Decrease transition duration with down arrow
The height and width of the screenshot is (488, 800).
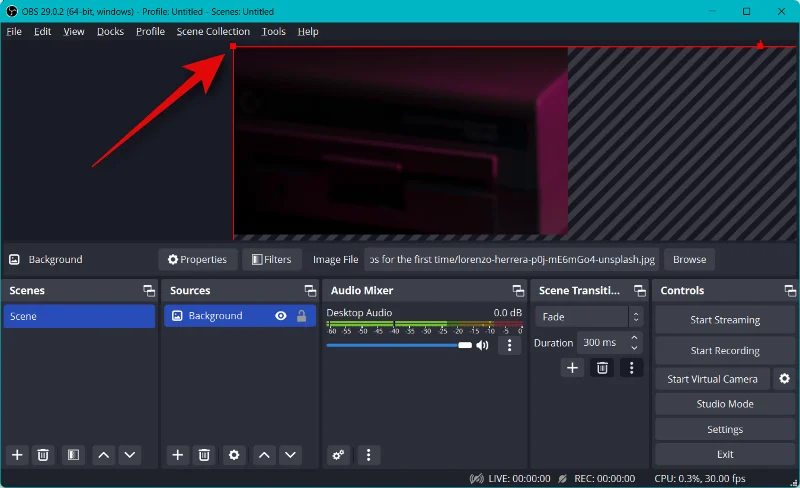(634, 348)
